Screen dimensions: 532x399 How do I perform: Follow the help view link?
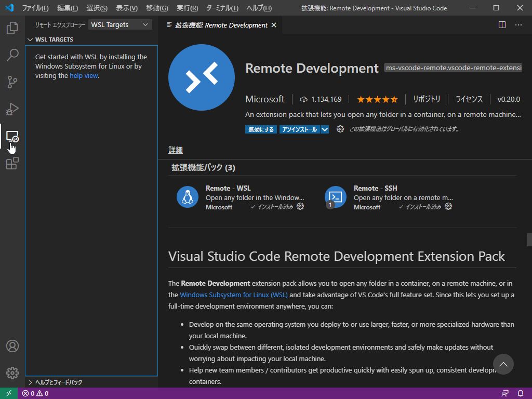tap(84, 76)
